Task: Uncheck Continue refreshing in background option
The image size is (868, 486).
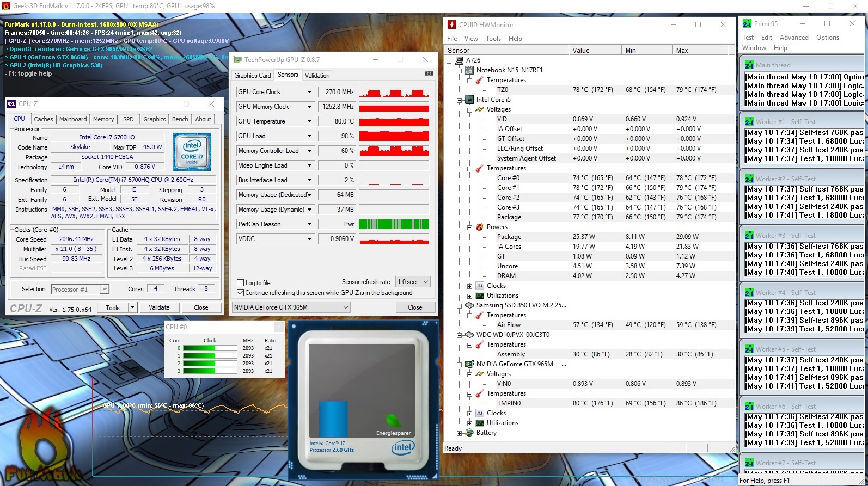Action: [x=240, y=293]
